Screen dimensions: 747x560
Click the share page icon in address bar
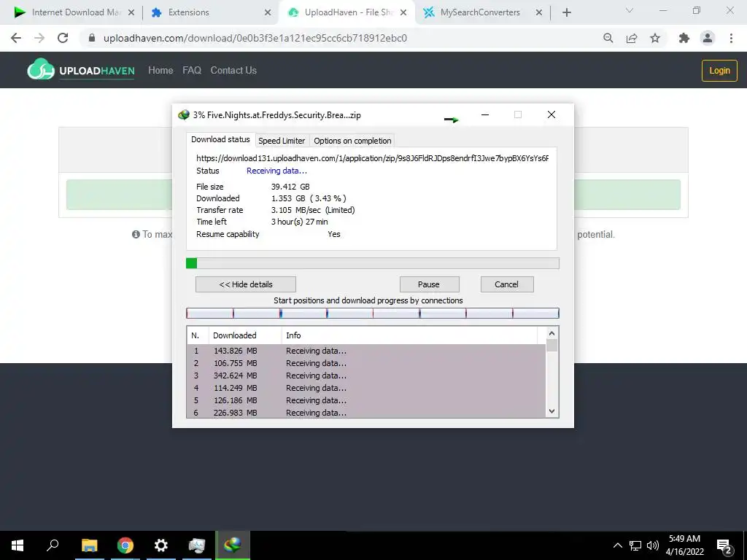coord(632,38)
